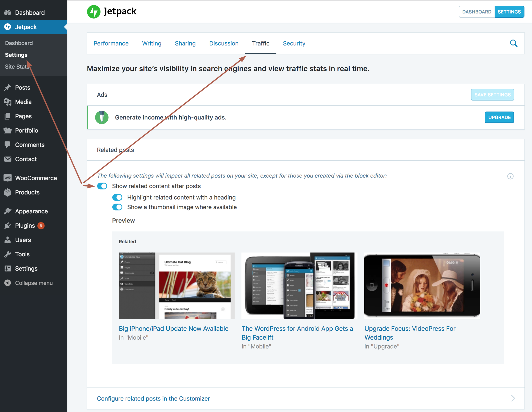Switch to the Performance tab
This screenshot has height=412, width=532.
[x=111, y=43]
